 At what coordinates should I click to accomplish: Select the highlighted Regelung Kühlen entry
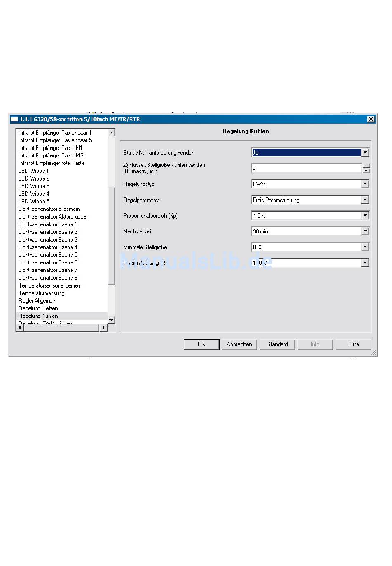(62, 316)
